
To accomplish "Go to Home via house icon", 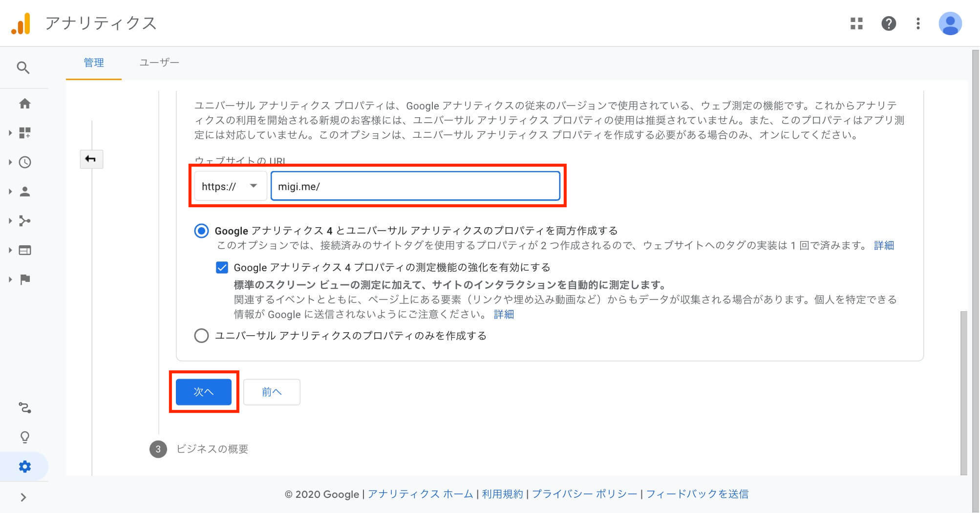I will click(x=25, y=104).
